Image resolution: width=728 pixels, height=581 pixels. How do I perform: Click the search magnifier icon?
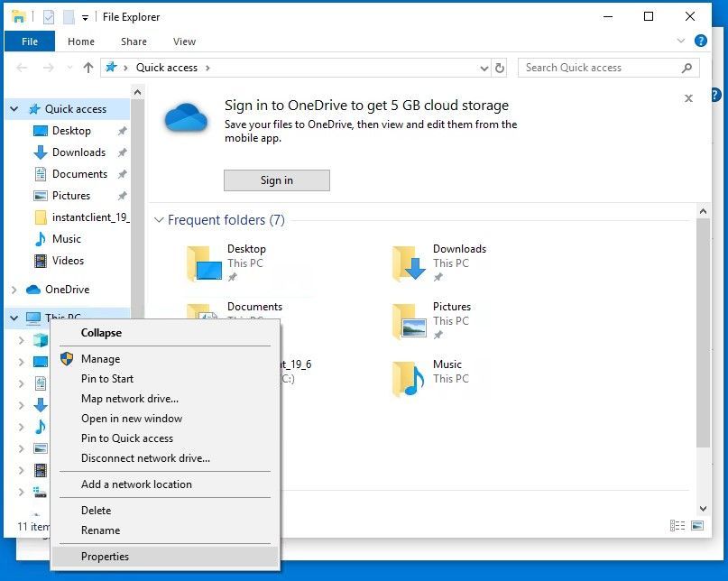coord(687,68)
